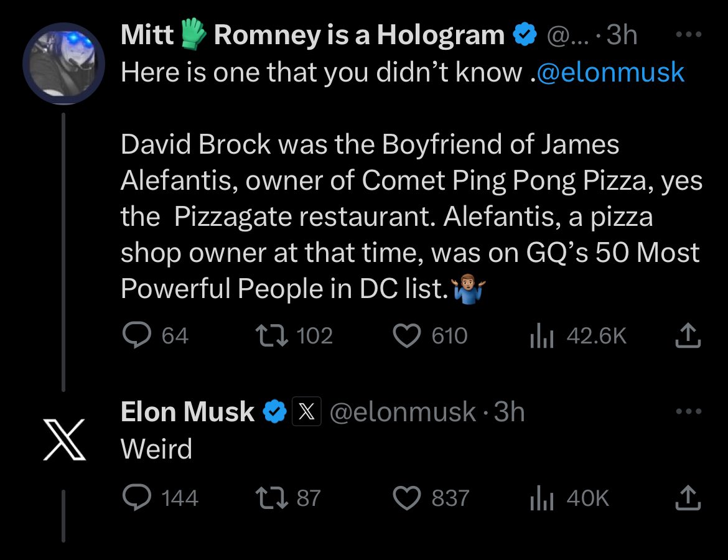This screenshot has width=728, height=560.
Task: Open more options on Elon Musk's reply
Action: coord(688,412)
